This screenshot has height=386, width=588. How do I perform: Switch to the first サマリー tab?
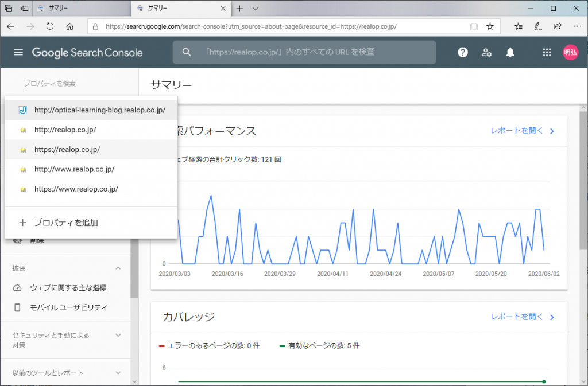point(82,8)
